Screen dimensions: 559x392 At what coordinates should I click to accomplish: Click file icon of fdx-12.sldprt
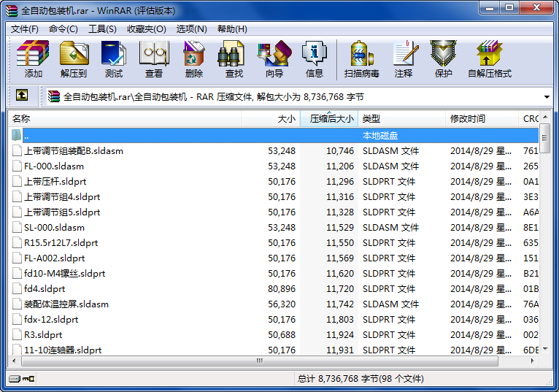click(17, 320)
